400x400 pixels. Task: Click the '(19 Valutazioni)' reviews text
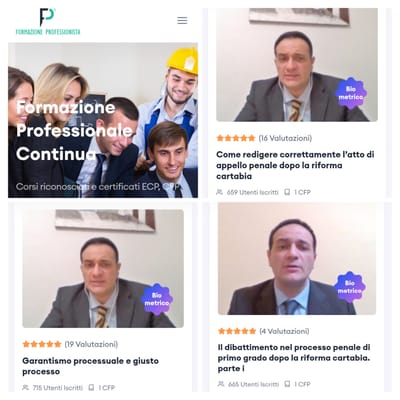91,344
